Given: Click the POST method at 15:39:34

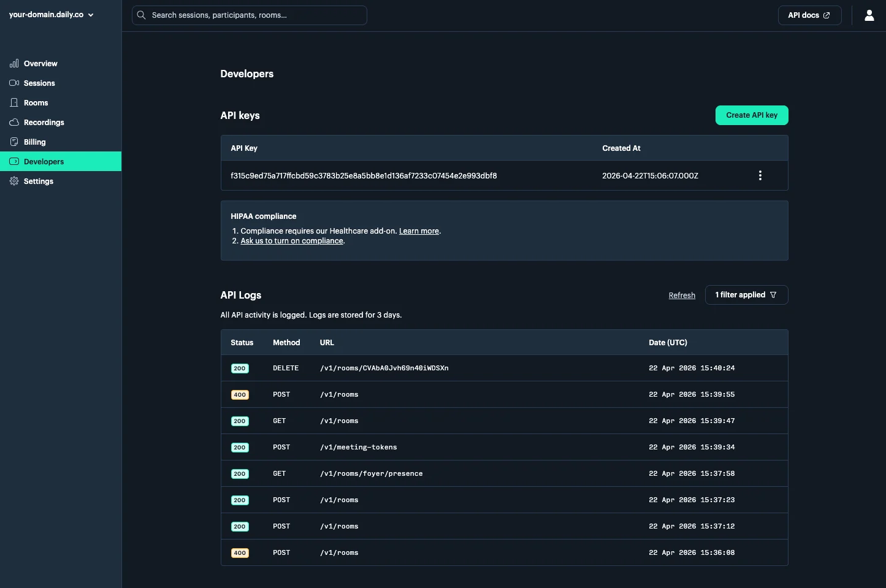Looking at the screenshot, I should pos(281,447).
